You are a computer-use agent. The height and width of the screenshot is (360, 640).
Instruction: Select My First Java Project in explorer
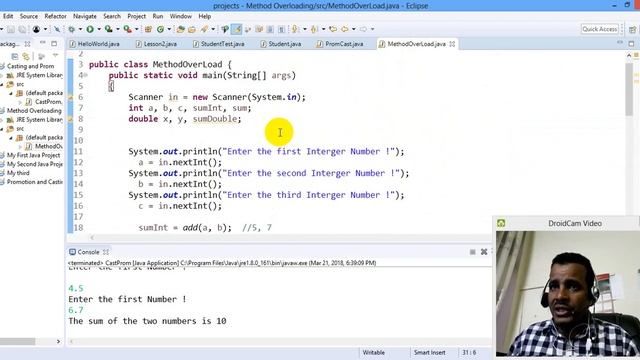coord(33,155)
